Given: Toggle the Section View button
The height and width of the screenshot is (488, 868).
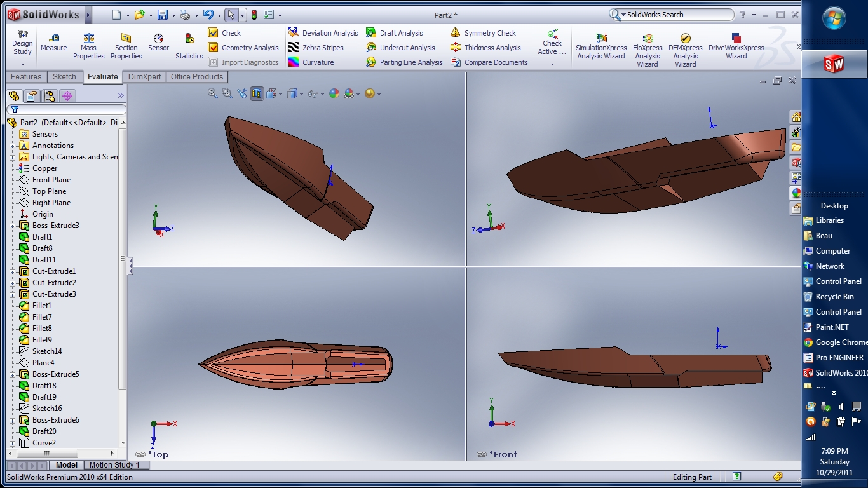Looking at the screenshot, I should click(257, 93).
